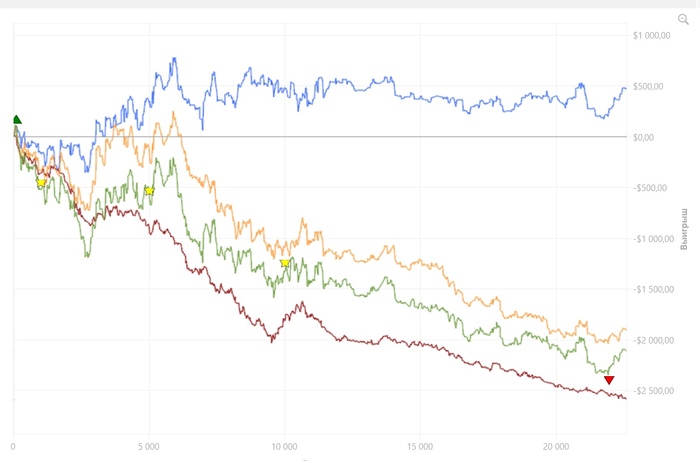Click the $1 000,00 y-axis label
Screen dimensions: 700x461
(651, 36)
